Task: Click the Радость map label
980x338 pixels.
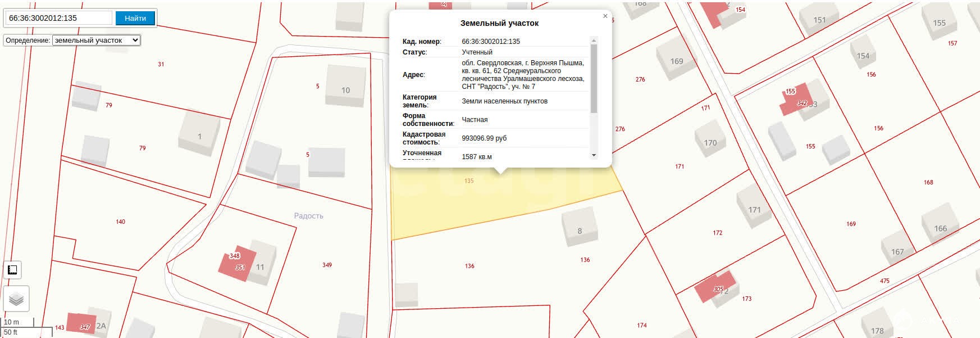Action: click(308, 216)
